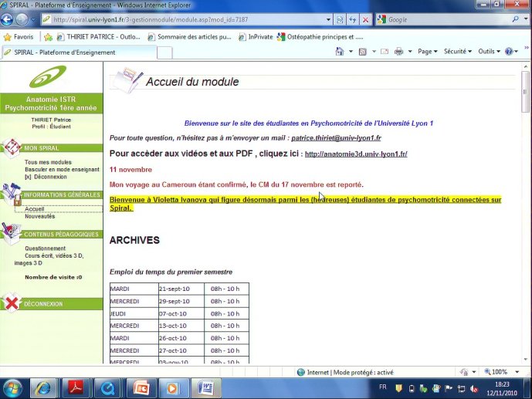532x399 pixels.
Task: Open Adobe Reader from the taskbar
Action: [76, 388]
